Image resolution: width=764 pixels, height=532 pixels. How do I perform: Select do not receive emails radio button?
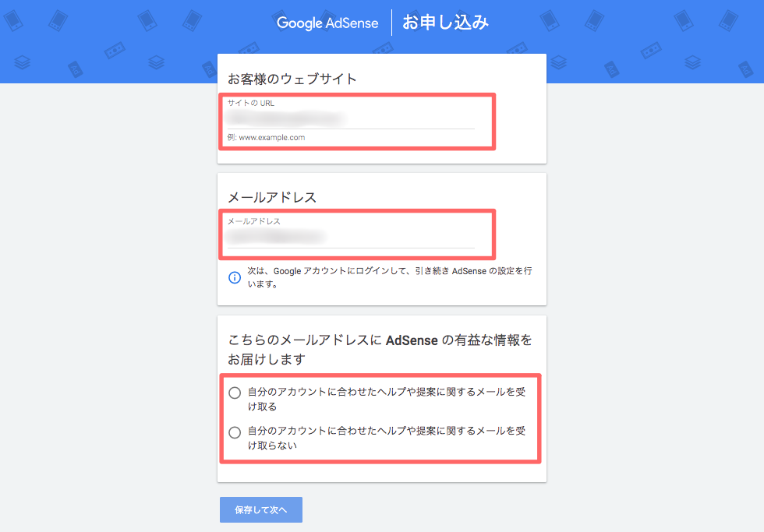tap(235, 432)
